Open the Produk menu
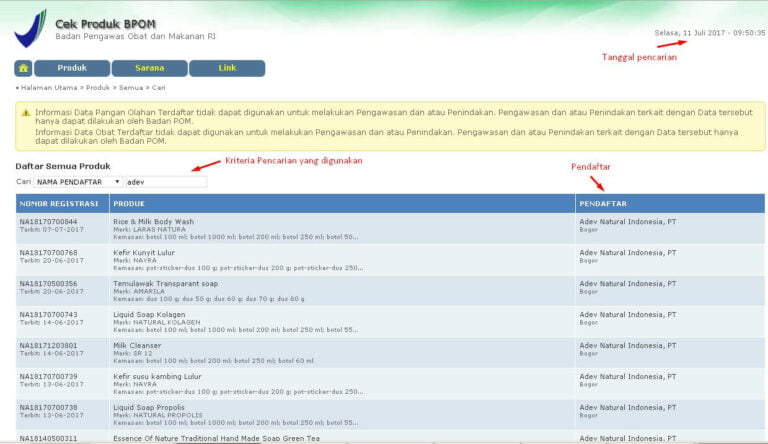The width and height of the screenshot is (768, 444). pos(72,68)
